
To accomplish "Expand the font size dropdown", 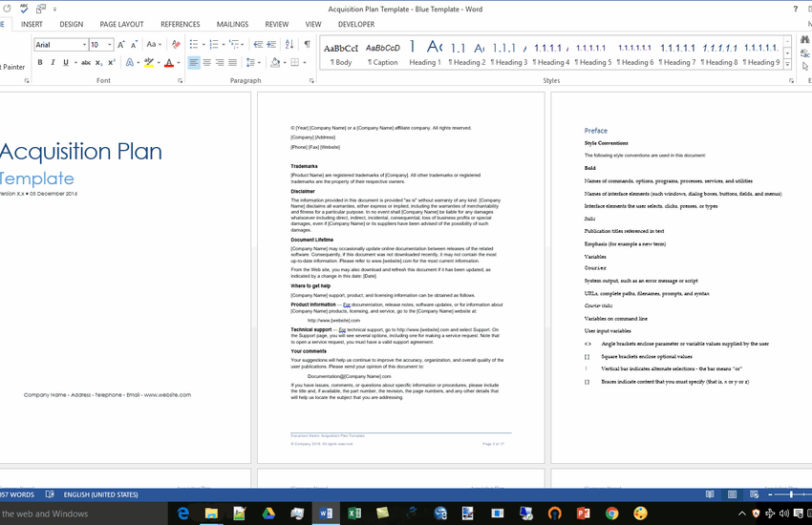I will [x=110, y=45].
